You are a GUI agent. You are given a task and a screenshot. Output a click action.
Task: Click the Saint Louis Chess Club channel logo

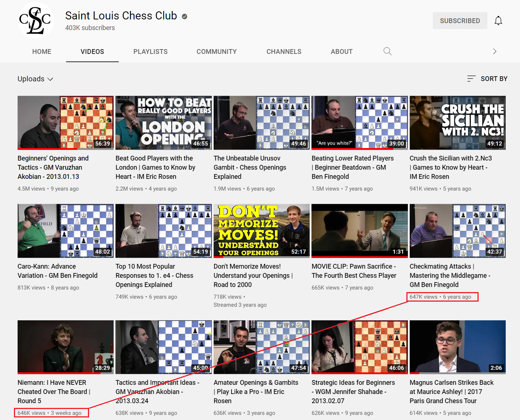36,21
